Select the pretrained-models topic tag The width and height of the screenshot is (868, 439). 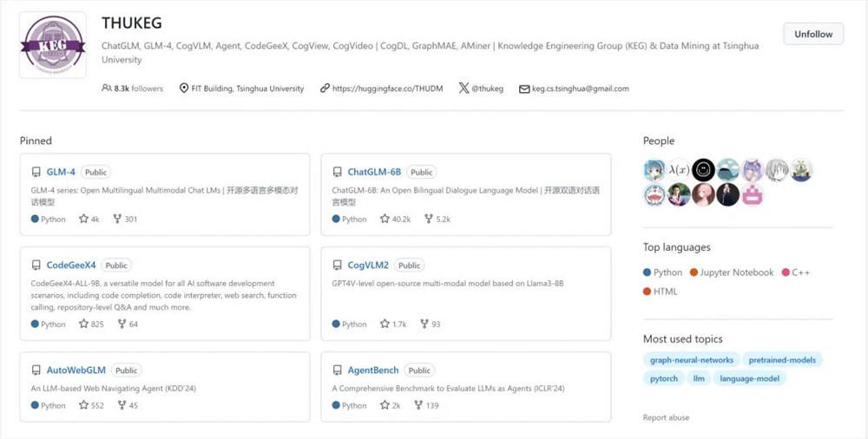click(784, 360)
